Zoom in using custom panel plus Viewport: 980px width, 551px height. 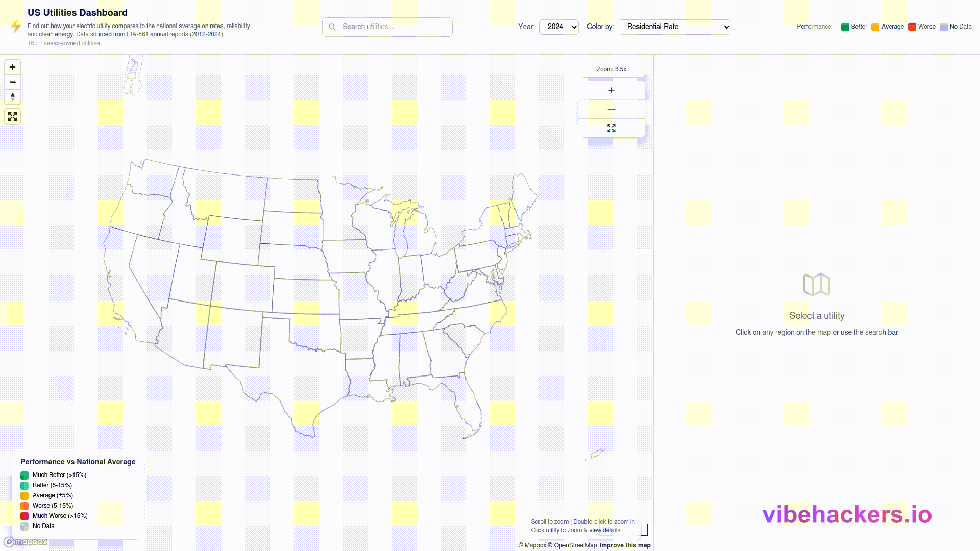click(611, 90)
